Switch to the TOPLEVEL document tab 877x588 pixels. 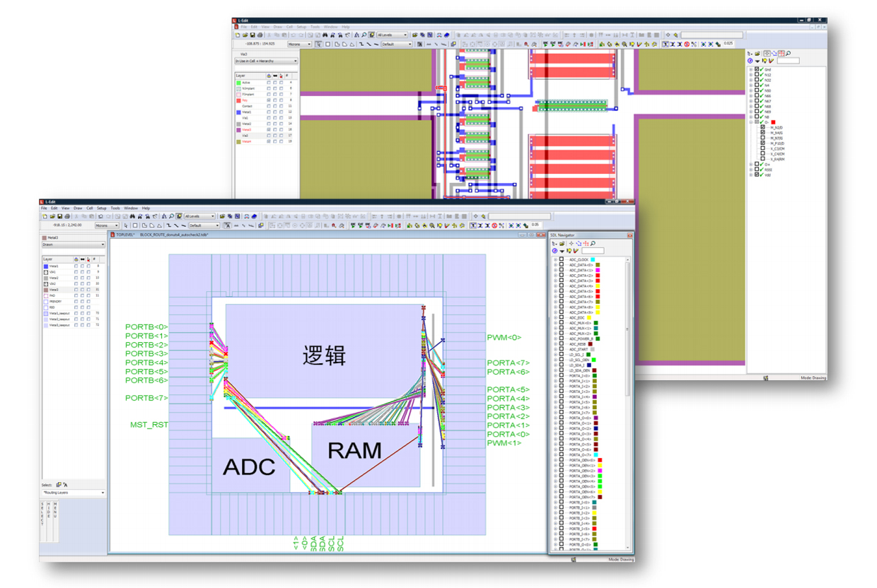124,234
